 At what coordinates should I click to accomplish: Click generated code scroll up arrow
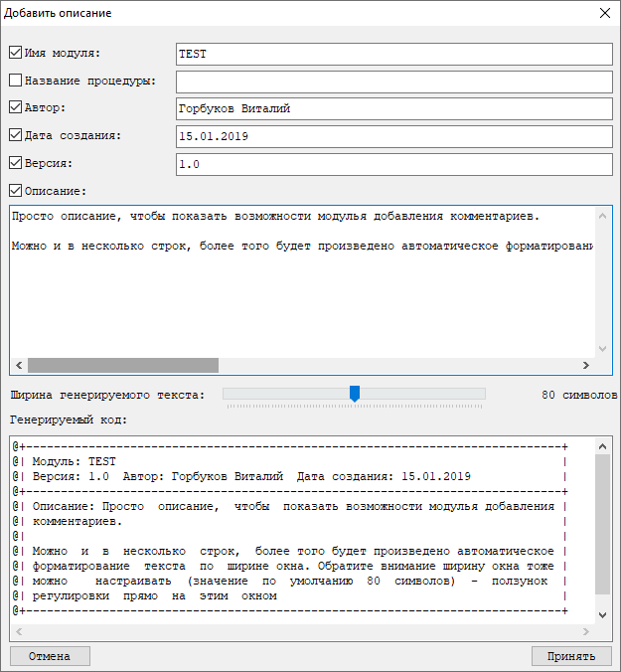tap(602, 446)
